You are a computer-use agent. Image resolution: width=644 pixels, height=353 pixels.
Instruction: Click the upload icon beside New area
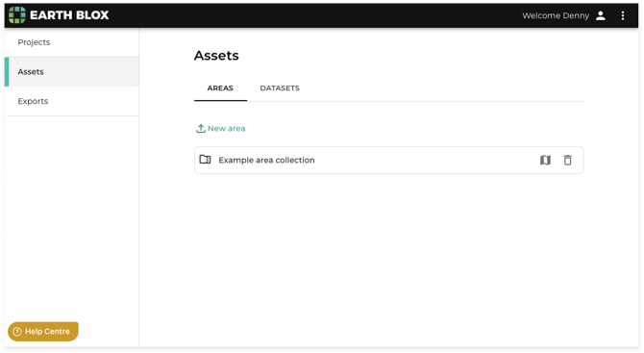click(201, 128)
